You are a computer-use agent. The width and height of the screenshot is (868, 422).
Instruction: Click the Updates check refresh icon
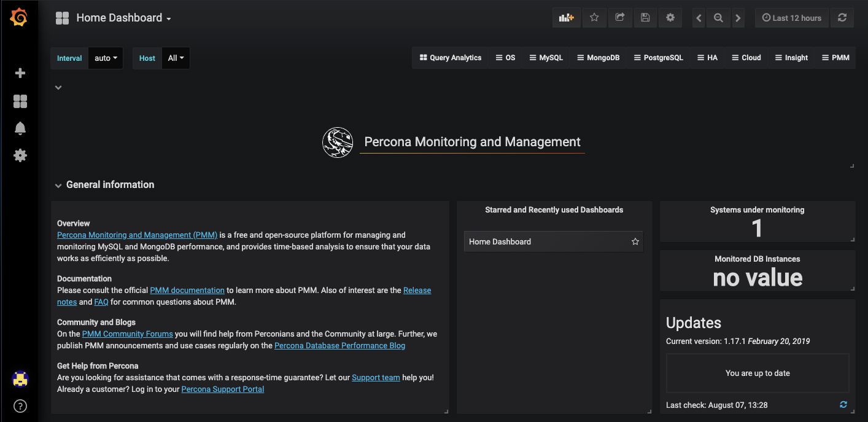coord(843,404)
